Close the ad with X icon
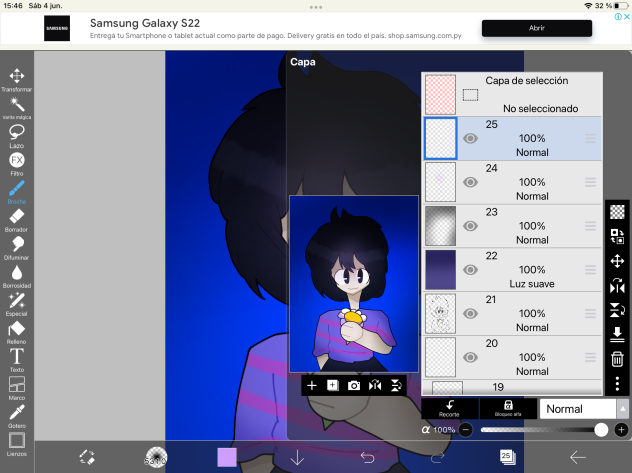632x473 pixels. [627, 17]
